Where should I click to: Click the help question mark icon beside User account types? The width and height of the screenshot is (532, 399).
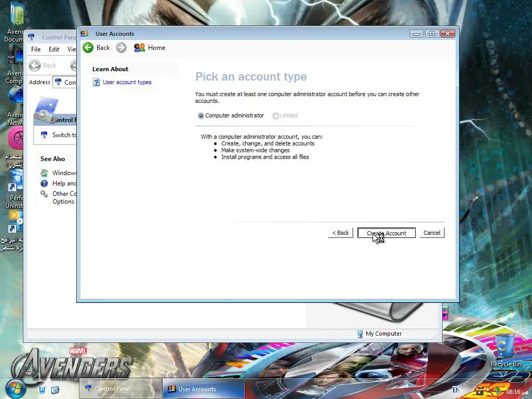(x=96, y=82)
